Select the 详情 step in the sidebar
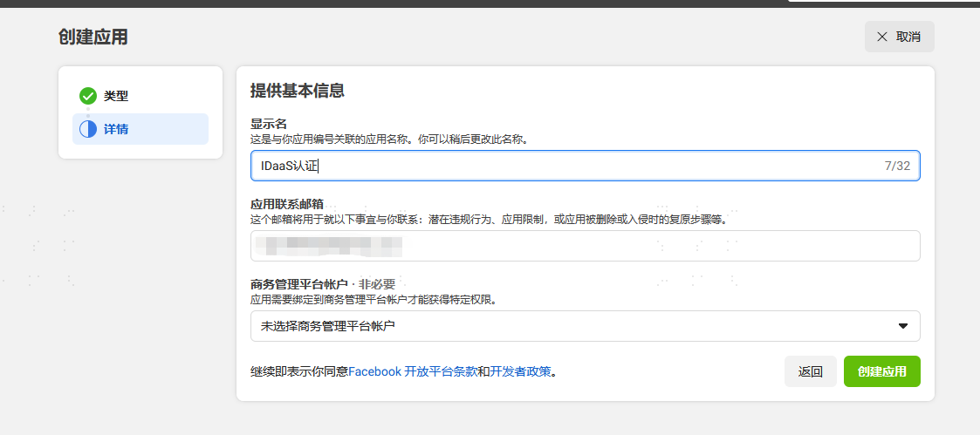Screen dimensions: 980x435 tap(140, 129)
